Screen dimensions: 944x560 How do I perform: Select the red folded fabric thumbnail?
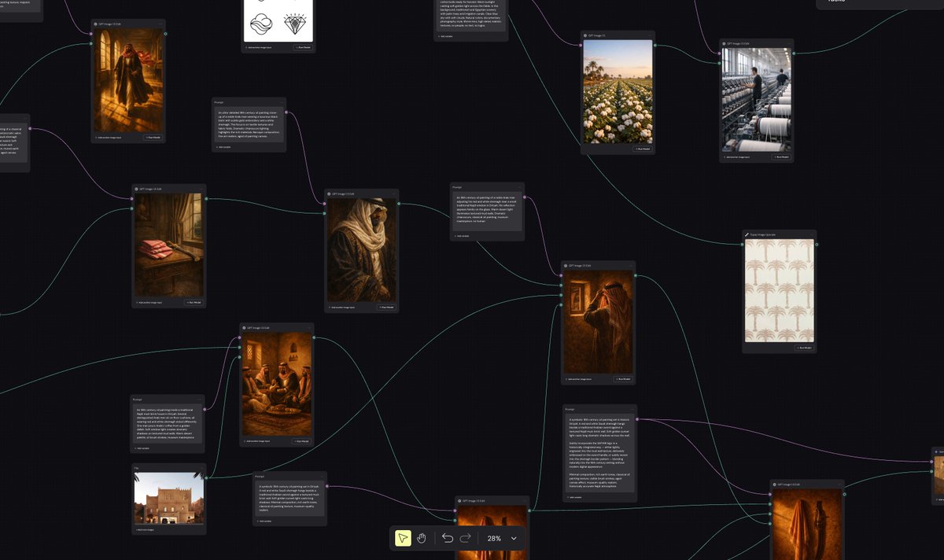click(x=169, y=245)
